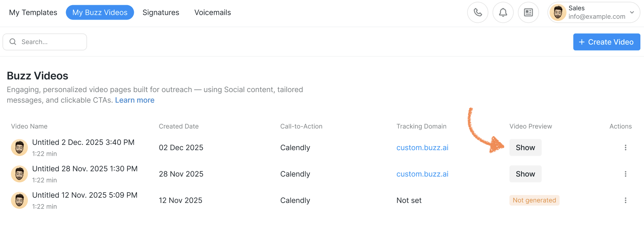The image size is (644, 225).
Task: Show preview for 2 Dec. video
Action: [x=525, y=148]
